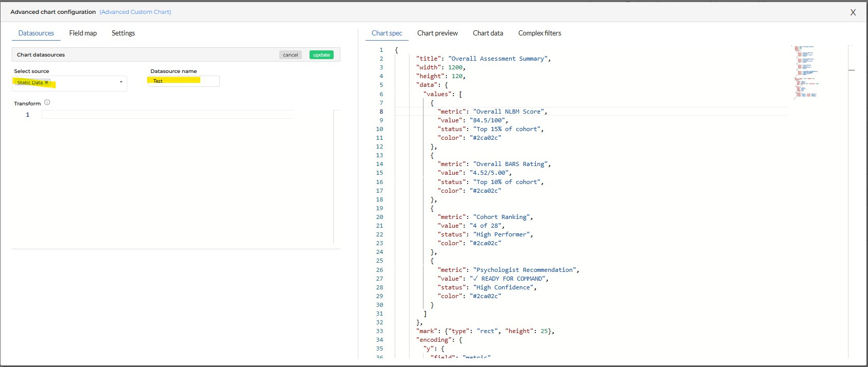The image size is (868, 367).
Task: Click the "4.52/5.00" value line
Action: 474,173
